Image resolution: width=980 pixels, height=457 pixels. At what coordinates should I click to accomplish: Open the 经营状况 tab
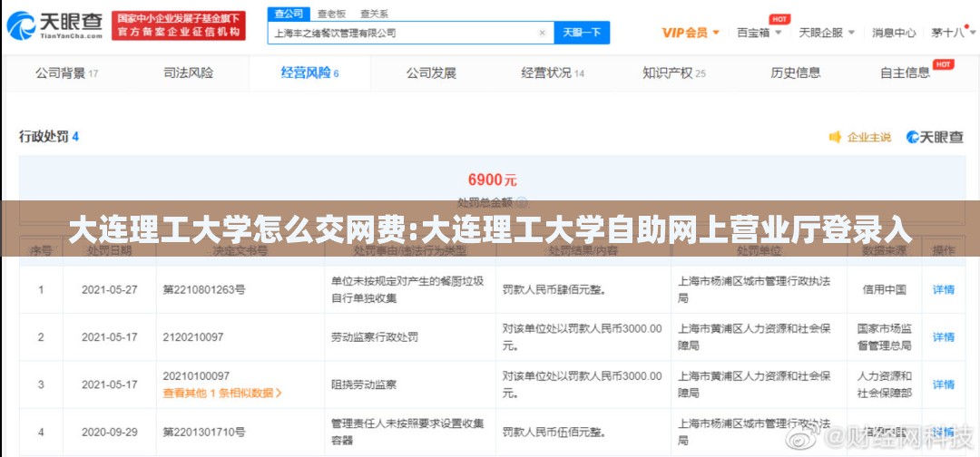click(553, 73)
